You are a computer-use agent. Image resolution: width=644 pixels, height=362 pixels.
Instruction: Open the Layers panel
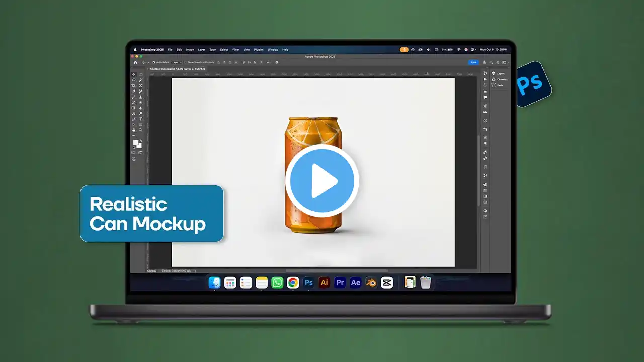tap(498, 73)
